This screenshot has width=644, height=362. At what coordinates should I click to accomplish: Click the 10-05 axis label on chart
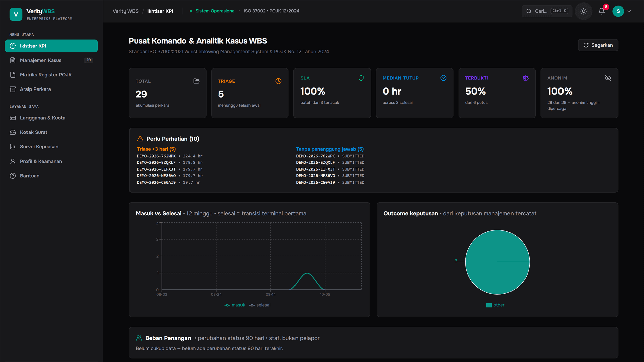click(325, 295)
